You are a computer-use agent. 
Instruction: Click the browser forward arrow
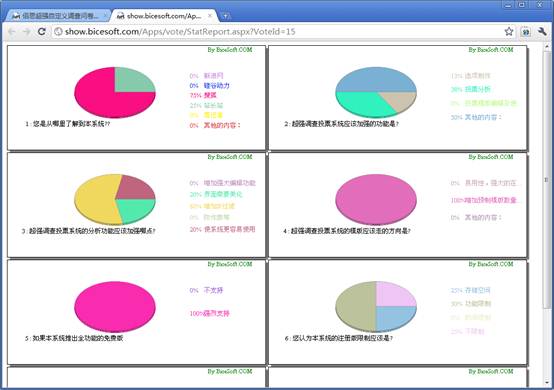point(26,32)
